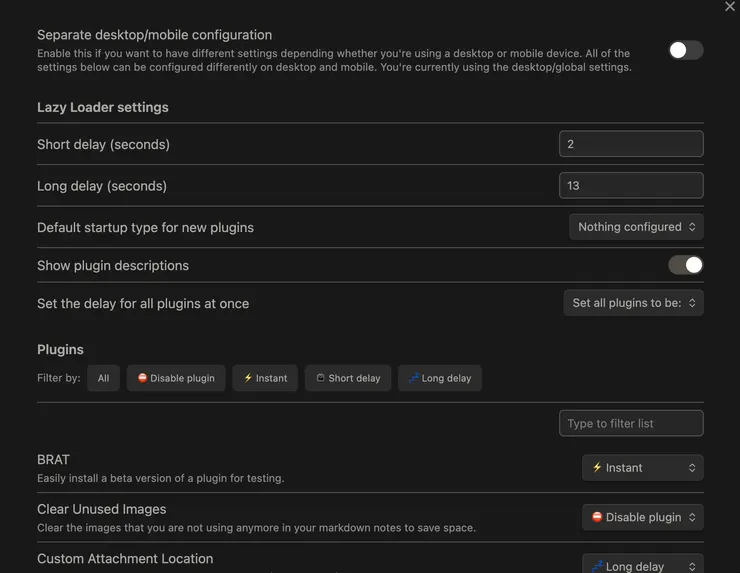
Task: Click the sleep icon in Long delay filter
Action: pos(413,378)
